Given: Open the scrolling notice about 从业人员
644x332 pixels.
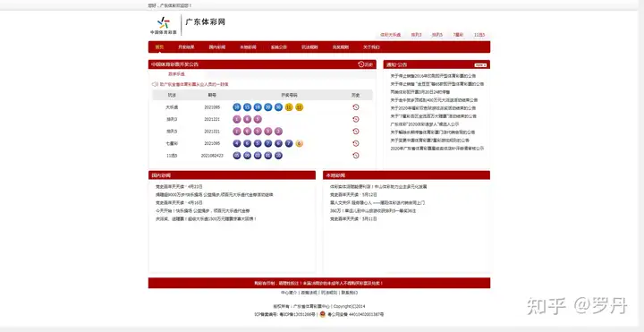Looking at the screenshot, I should [194, 84].
